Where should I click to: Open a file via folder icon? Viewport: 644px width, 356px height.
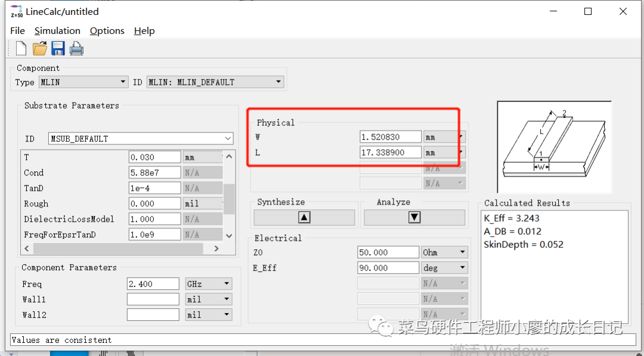pos(40,48)
